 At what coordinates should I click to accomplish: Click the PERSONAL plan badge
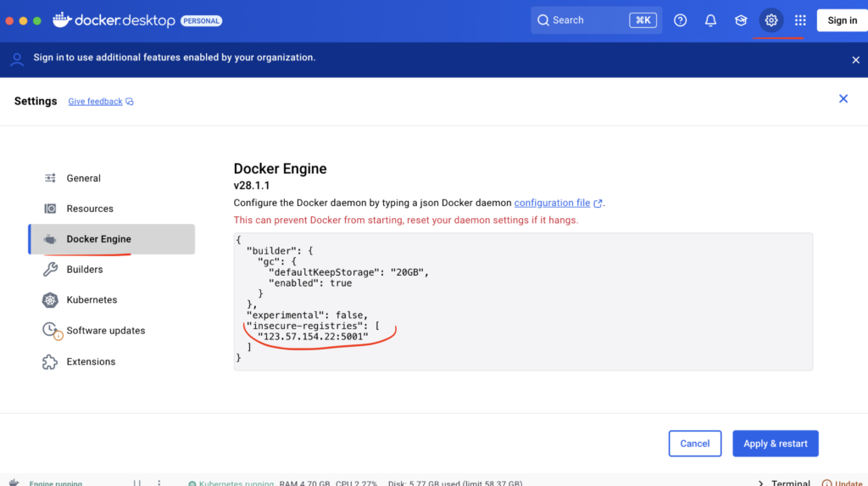click(x=202, y=20)
